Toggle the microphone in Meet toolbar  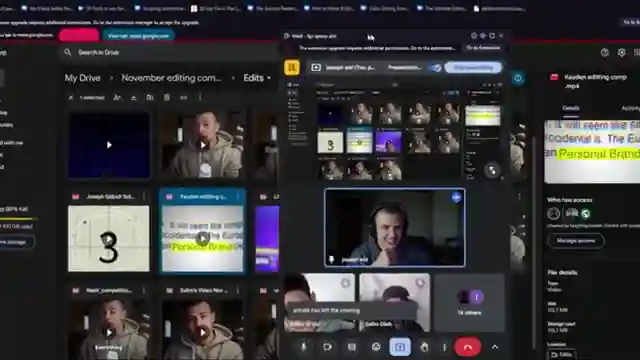[x=303, y=347]
